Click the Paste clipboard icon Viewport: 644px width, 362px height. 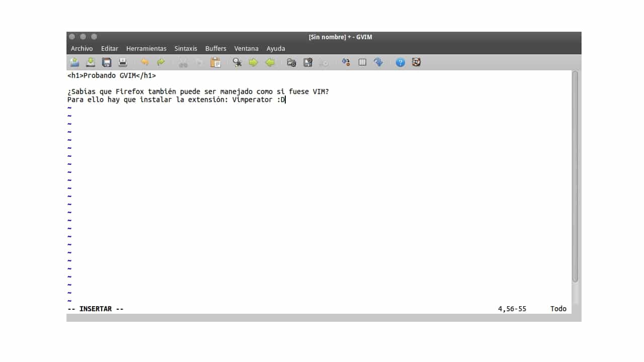[215, 62]
